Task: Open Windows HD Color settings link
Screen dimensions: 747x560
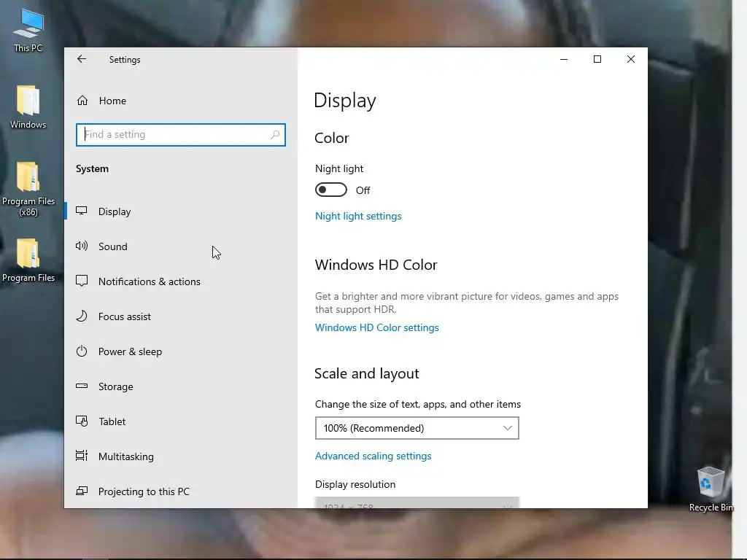Action: 377,327
